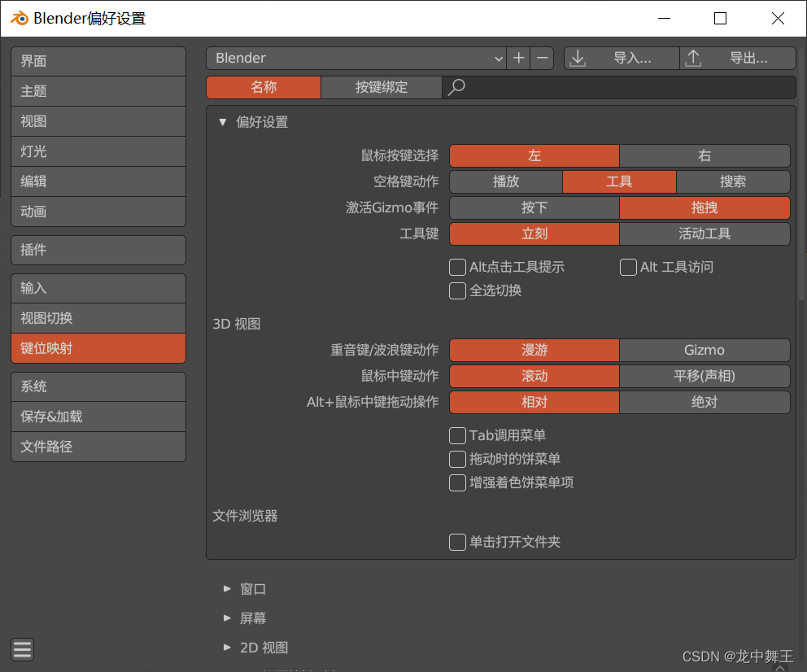The height and width of the screenshot is (672, 807).
Task: Set spacebar action to 搜索
Action: pos(733,181)
